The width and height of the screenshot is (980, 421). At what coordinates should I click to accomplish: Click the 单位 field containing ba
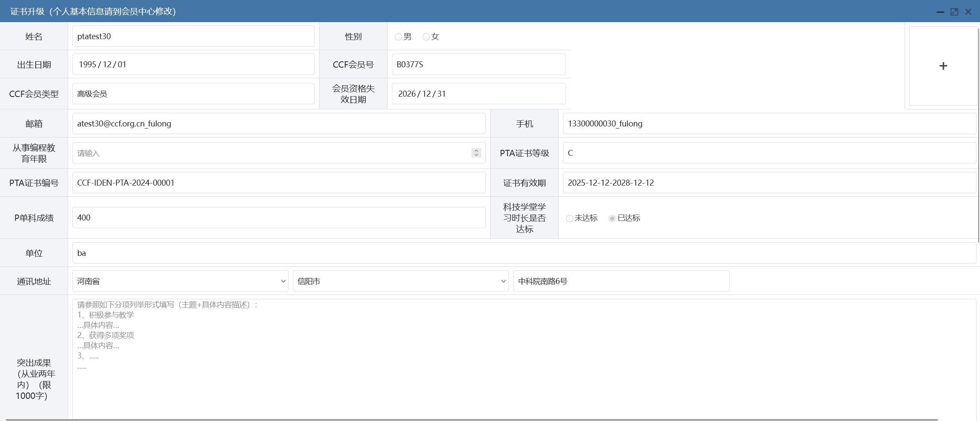(524, 253)
